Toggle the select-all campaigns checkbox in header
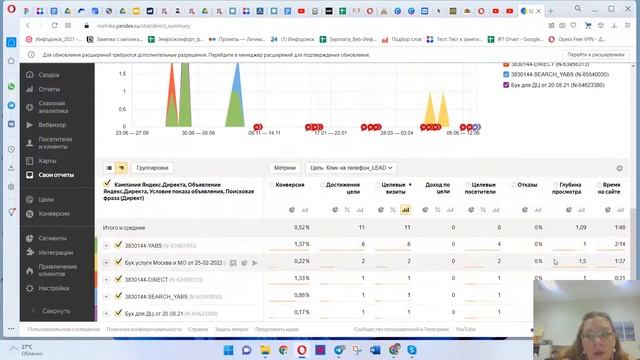The height and width of the screenshot is (360, 640). (107, 183)
